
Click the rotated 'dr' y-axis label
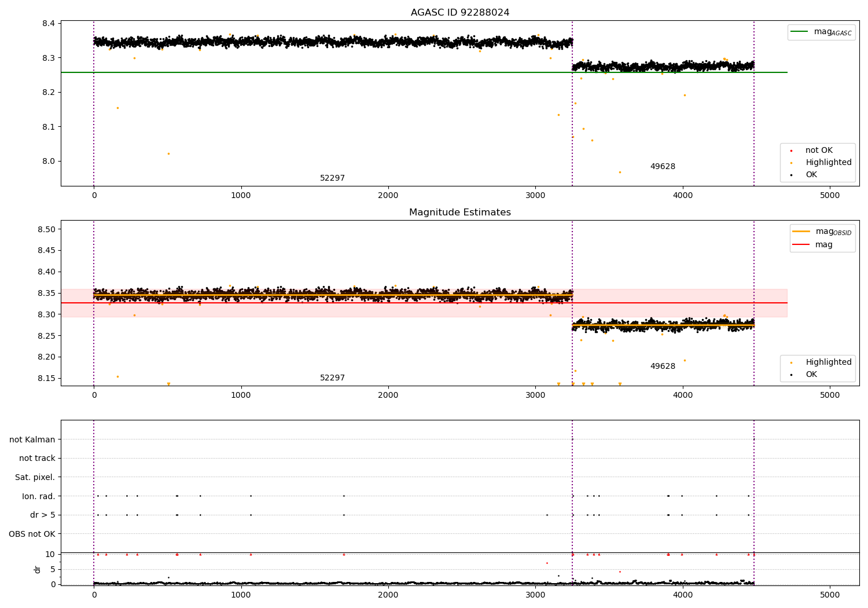pyautogui.click(x=38, y=569)
